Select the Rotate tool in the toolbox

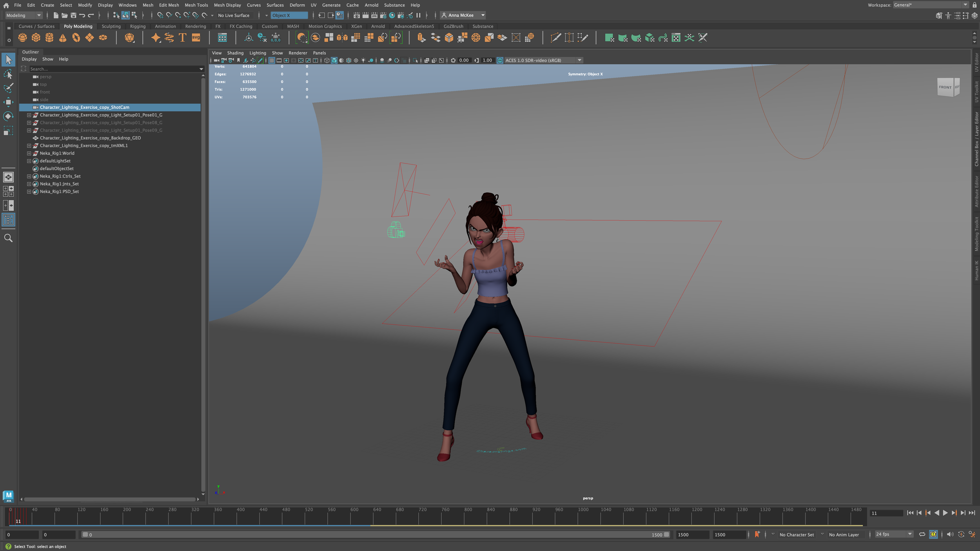pos(8,116)
